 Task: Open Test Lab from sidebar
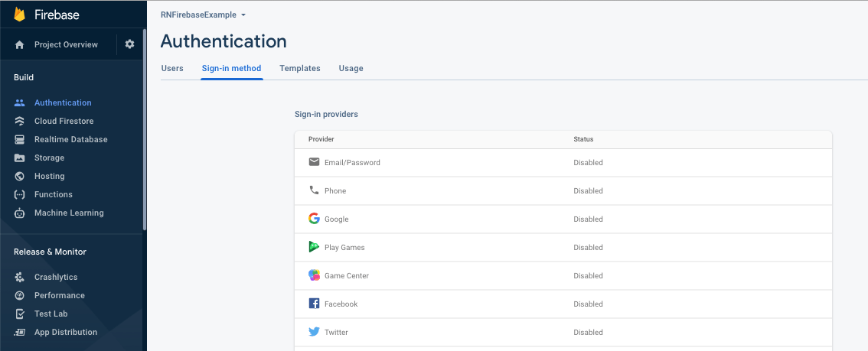[x=51, y=314]
